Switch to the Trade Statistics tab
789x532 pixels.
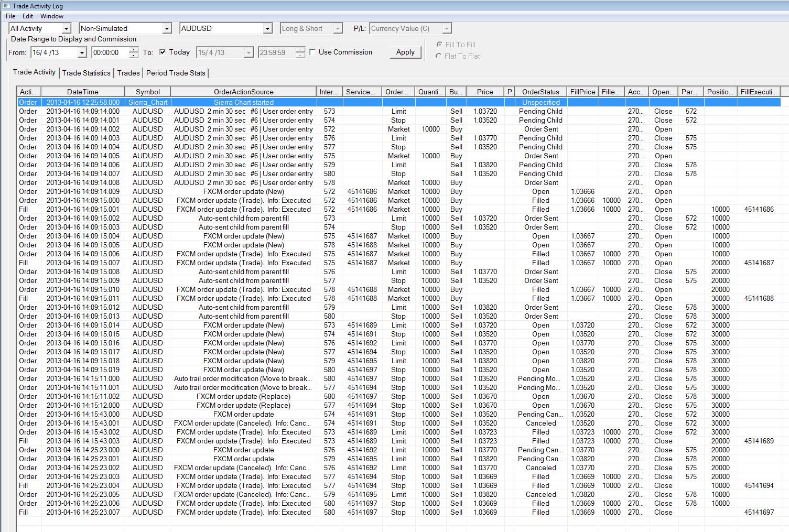pos(86,73)
